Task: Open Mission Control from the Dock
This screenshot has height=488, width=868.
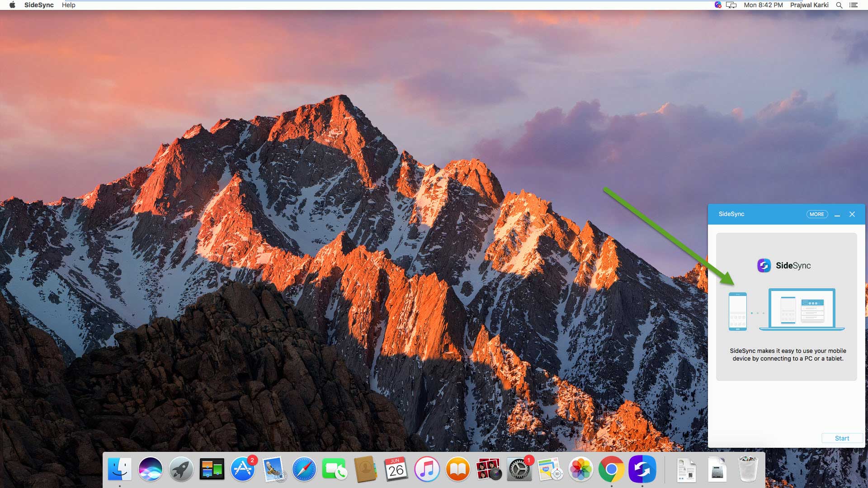Action: [x=212, y=469]
